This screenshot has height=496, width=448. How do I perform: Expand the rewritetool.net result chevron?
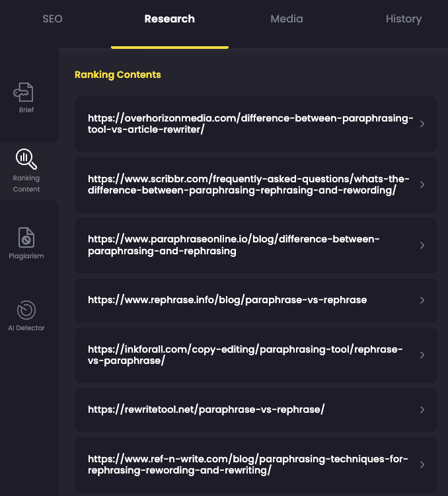(x=422, y=410)
